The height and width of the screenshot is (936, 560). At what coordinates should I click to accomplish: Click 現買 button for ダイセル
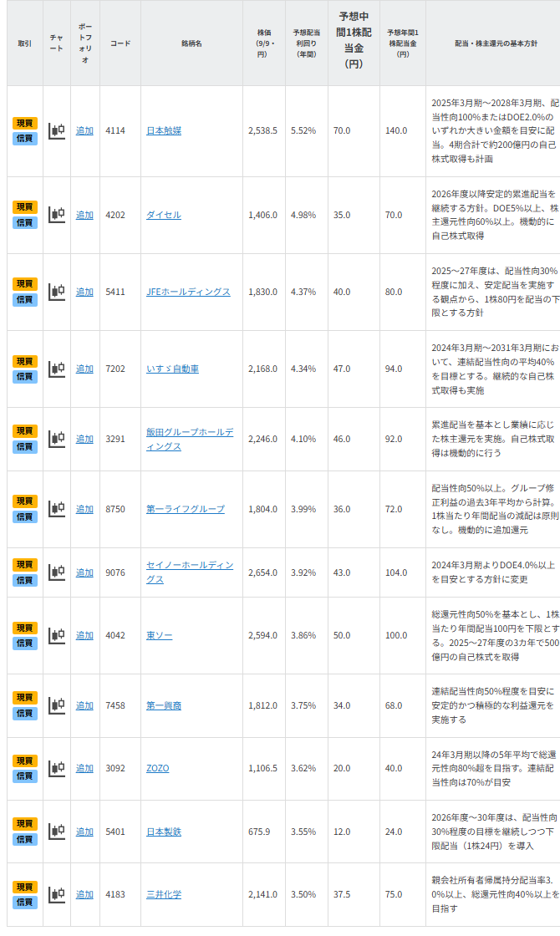pyautogui.click(x=25, y=207)
